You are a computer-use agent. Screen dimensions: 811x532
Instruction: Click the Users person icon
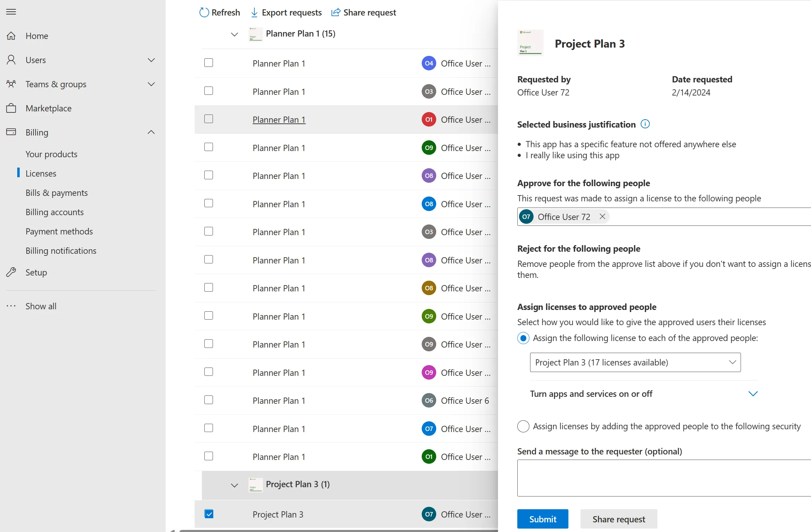11,60
